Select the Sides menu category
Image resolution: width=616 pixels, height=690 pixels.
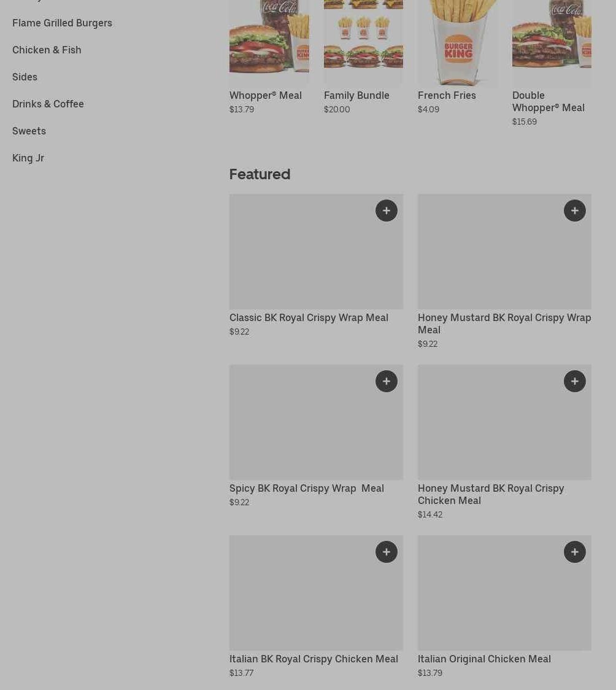pos(25,77)
